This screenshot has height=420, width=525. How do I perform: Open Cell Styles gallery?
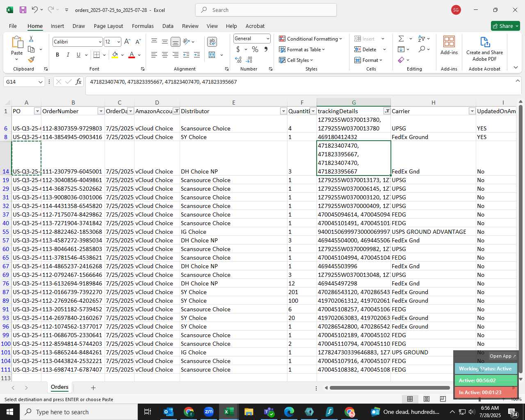[296, 60]
